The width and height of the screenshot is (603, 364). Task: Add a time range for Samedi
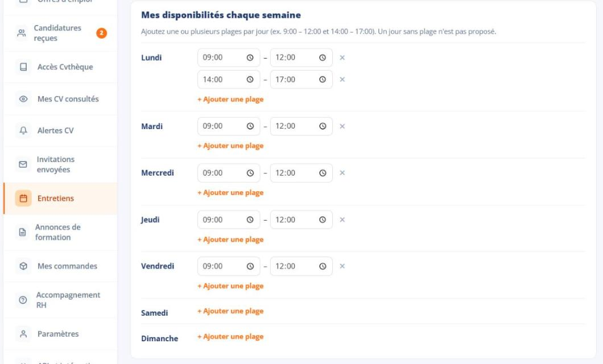point(230,311)
